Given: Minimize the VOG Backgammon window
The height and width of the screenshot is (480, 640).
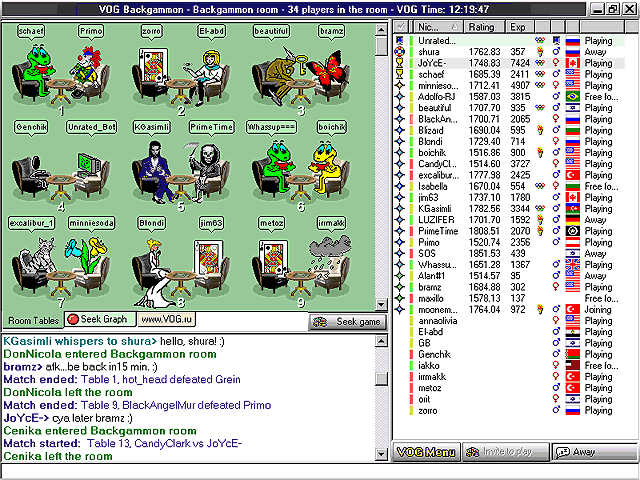Looking at the screenshot, I should click(598, 9).
